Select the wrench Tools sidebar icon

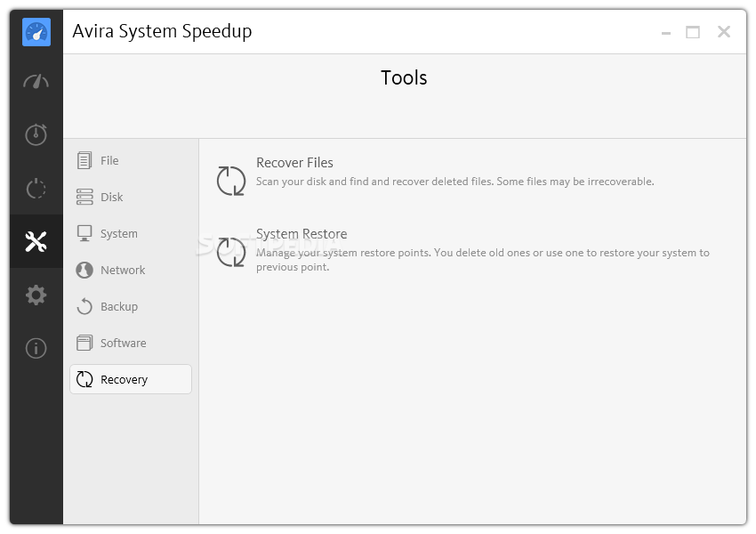coord(36,241)
